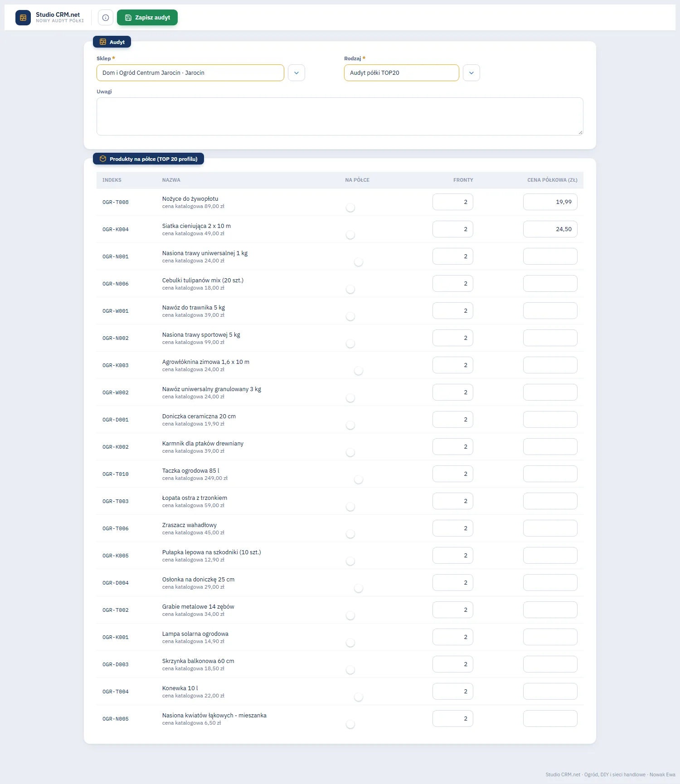Click the INDEKS column header
The image size is (680, 784).
point(112,180)
